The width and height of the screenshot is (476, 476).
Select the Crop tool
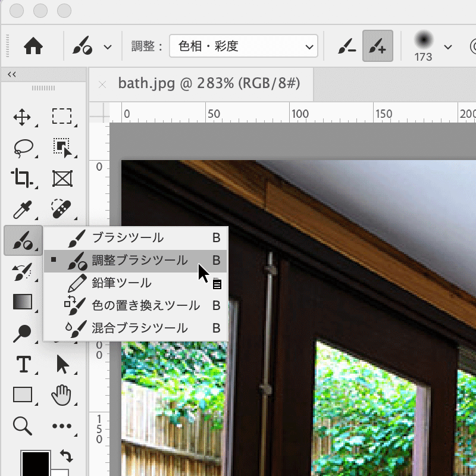22,178
